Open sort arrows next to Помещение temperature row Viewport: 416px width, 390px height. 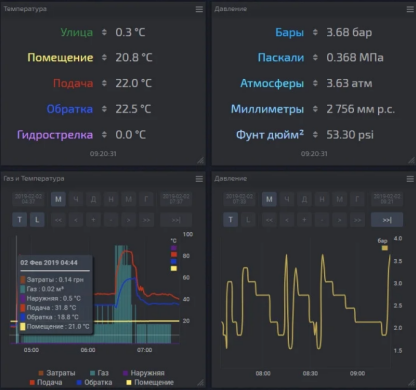[104, 57]
